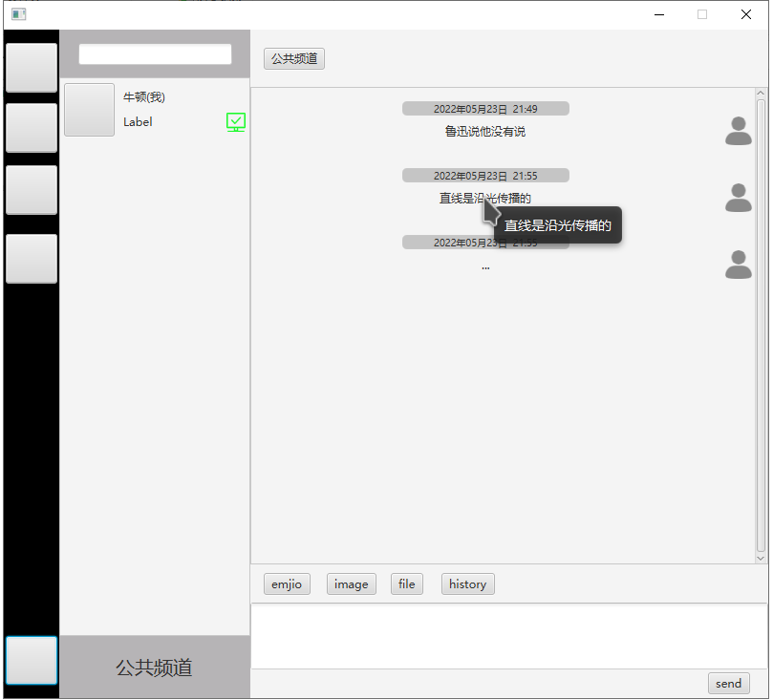Select the fourth icon button in the left sidebar
773x700 pixels.
[x=32, y=258]
